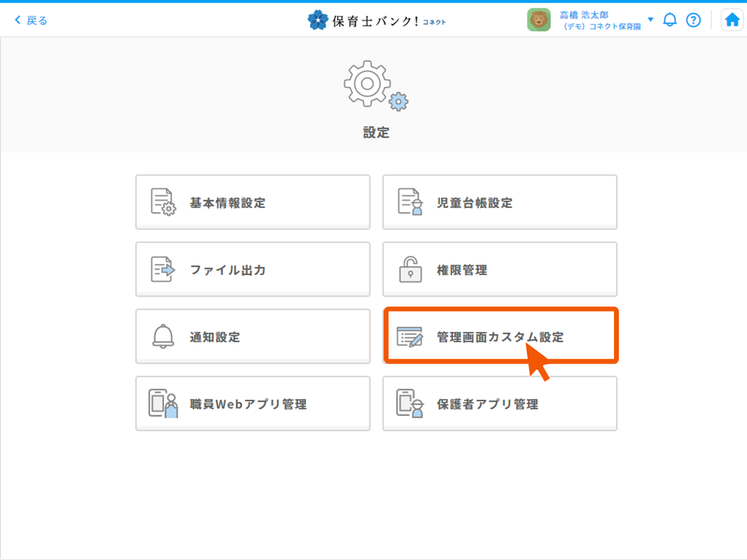Screen dimensions: 747x560
Task: Open notifications with the bell icon
Action: [x=670, y=20]
